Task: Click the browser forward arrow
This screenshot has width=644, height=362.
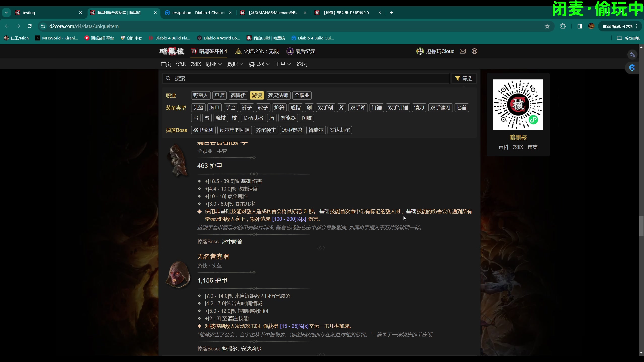Action: tap(18, 26)
